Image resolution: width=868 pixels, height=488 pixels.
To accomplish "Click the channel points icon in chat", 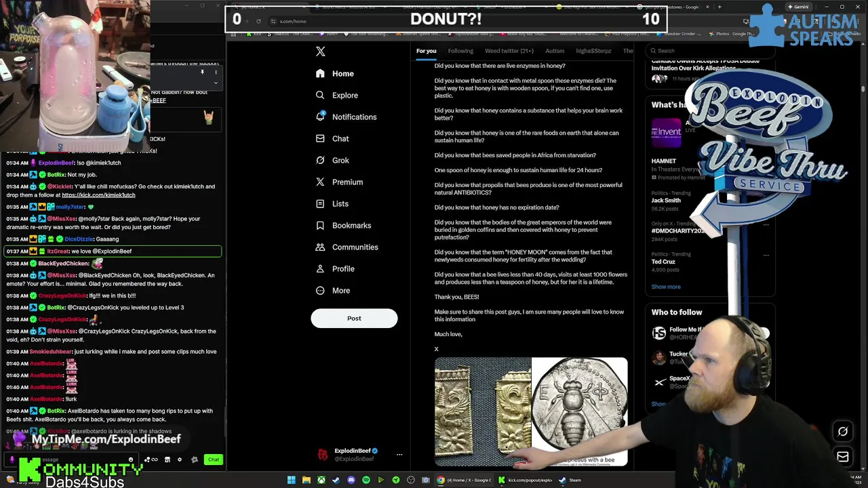I will (151, 460).
